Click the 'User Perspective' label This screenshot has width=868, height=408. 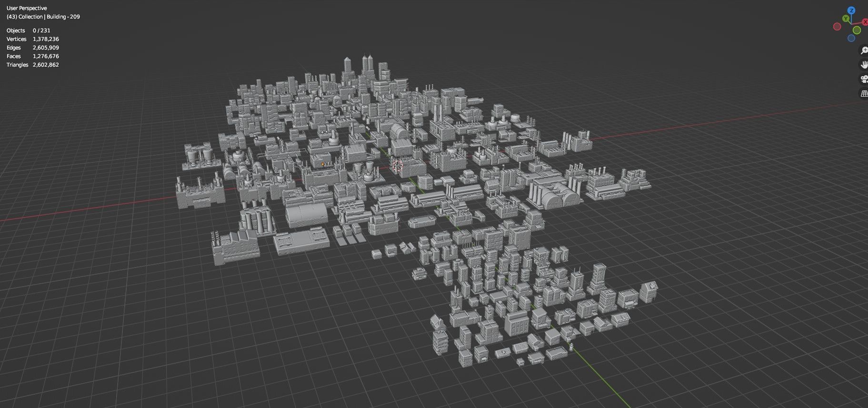(x=27, y=8)
